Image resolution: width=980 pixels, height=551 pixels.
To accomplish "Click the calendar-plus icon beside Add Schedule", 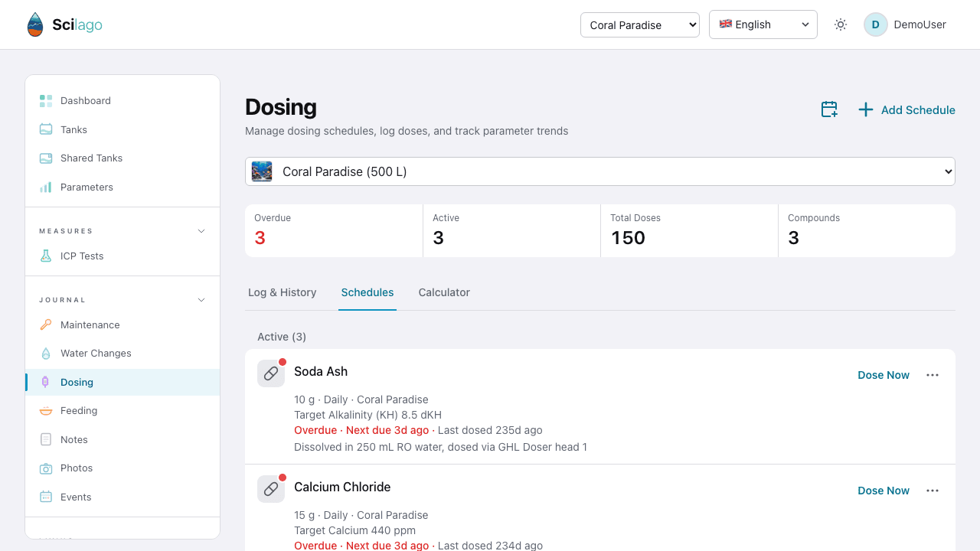I will pos(829,109).
